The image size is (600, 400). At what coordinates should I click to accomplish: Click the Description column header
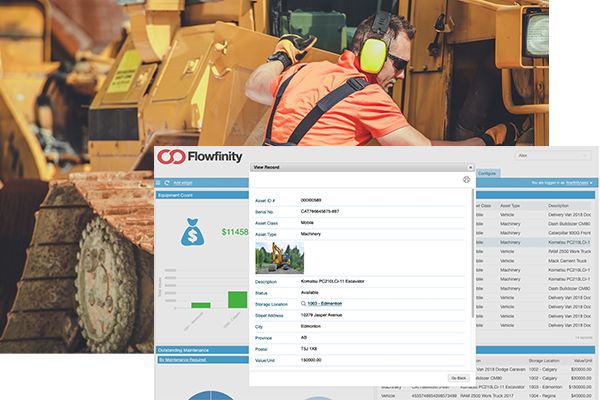pyautogui.click(x=558, y=206)
